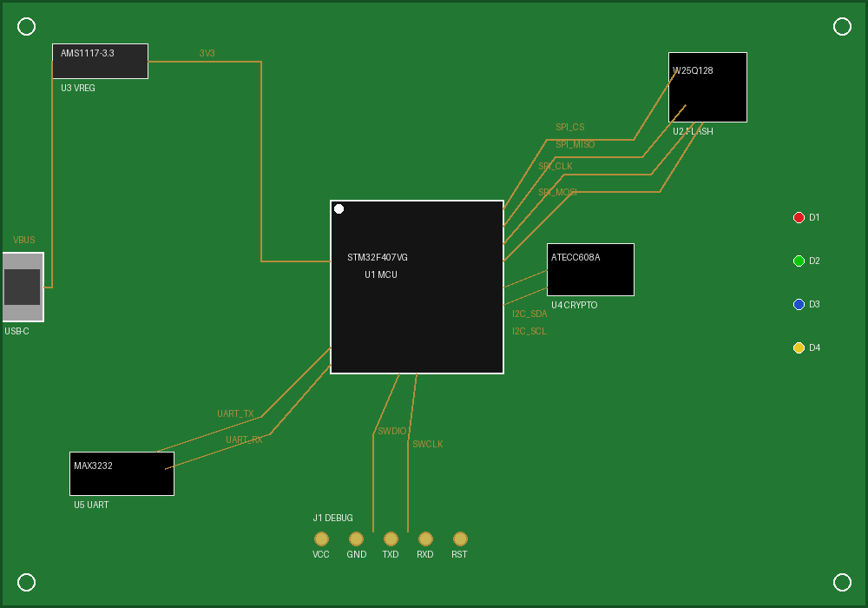Select the SPI_MISO net label

click(575, 144)
